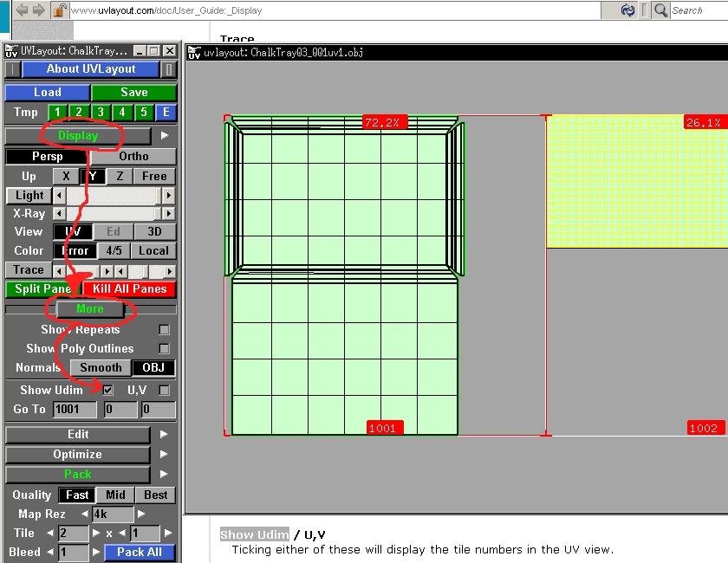Click the Light slider track
This screenshot has height=563, width=728.
(x=114, y=196)
